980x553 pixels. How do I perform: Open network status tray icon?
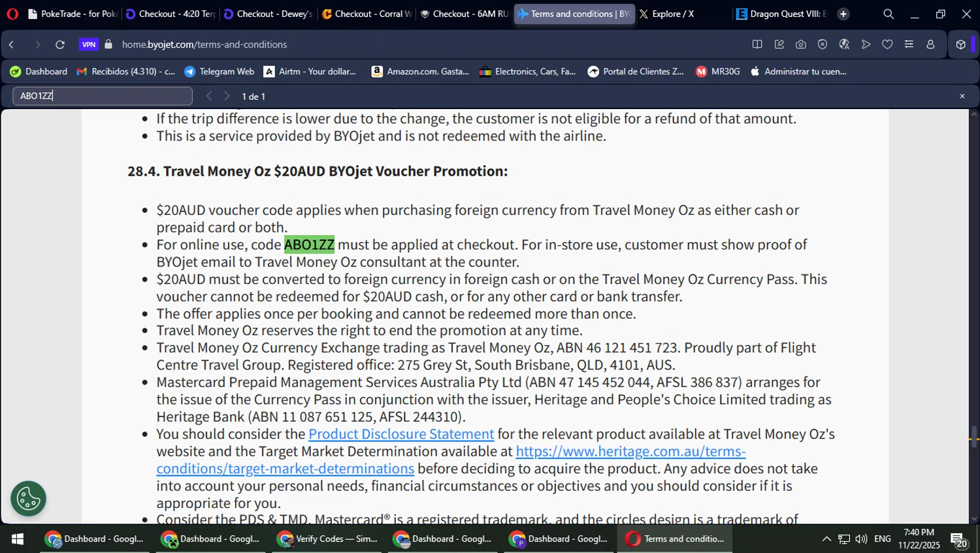point(844,539)
